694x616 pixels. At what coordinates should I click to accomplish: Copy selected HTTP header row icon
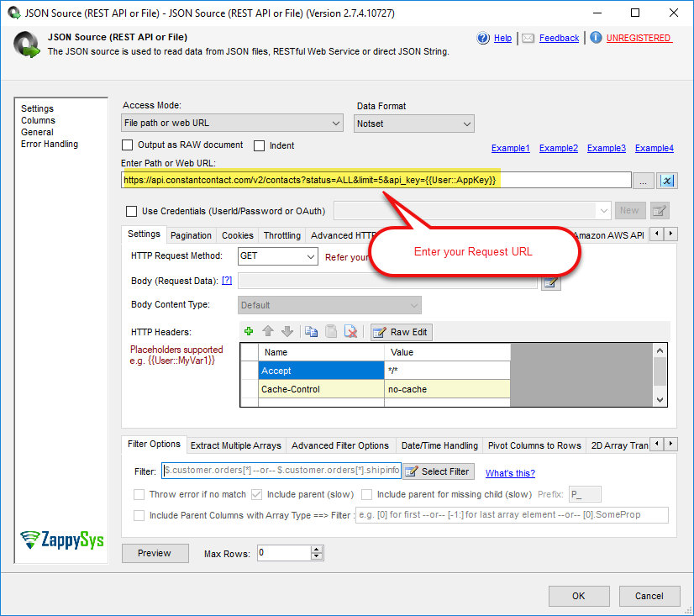[311, 331]
